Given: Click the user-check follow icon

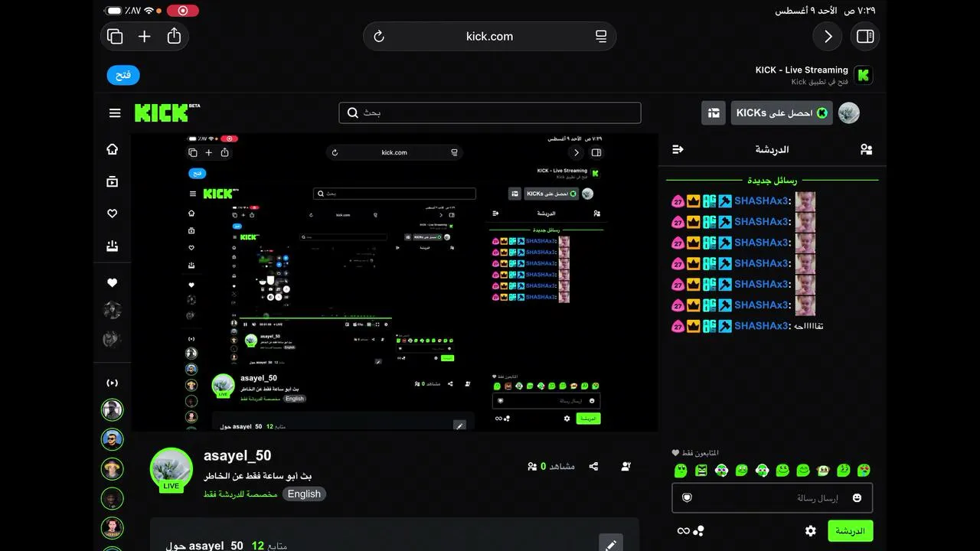Looking at the screenshot, I should (x=626, y=465).
